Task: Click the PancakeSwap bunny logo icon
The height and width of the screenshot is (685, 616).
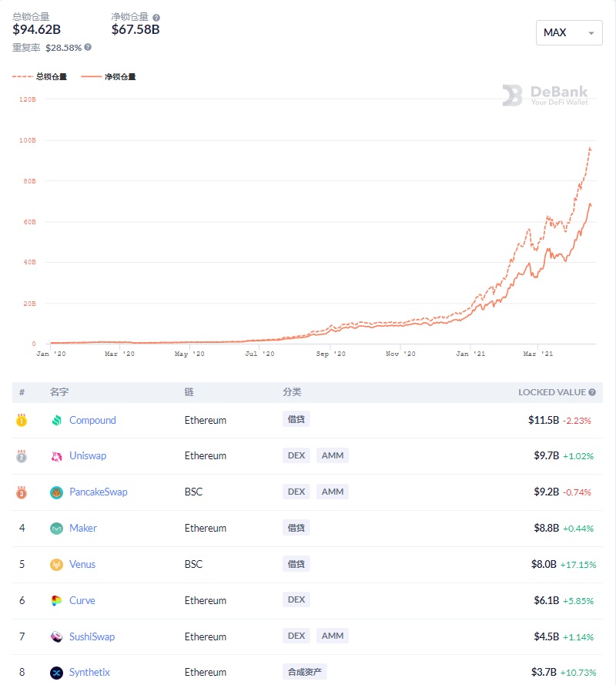Action: tap(56, 492)
